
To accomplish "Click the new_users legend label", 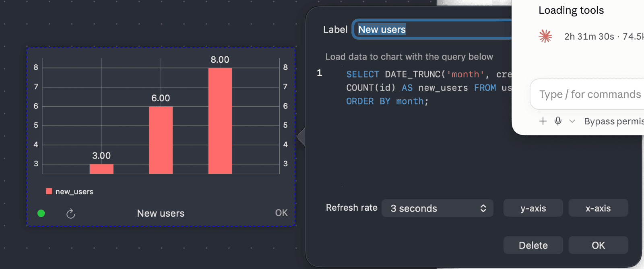I will pos(74,192).
